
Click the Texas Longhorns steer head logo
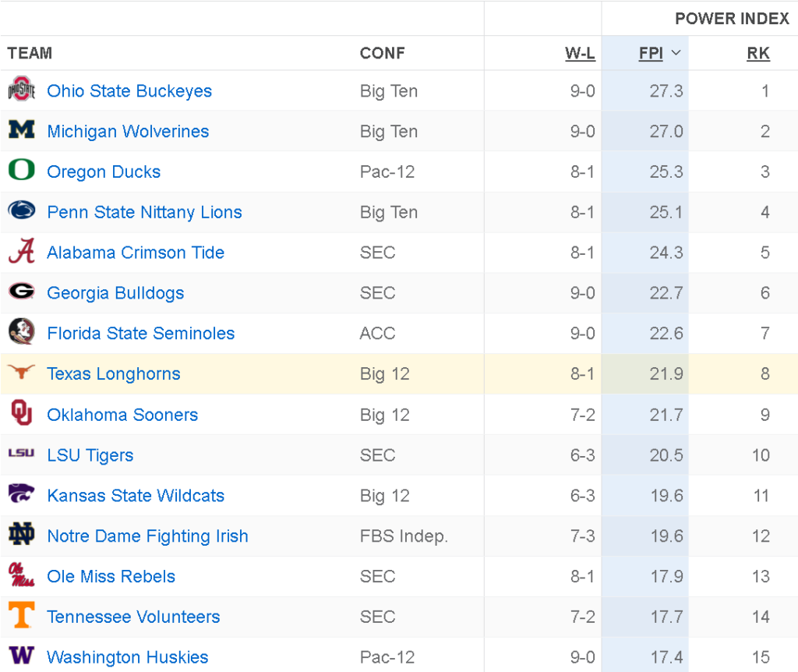[x=21, y=372]
